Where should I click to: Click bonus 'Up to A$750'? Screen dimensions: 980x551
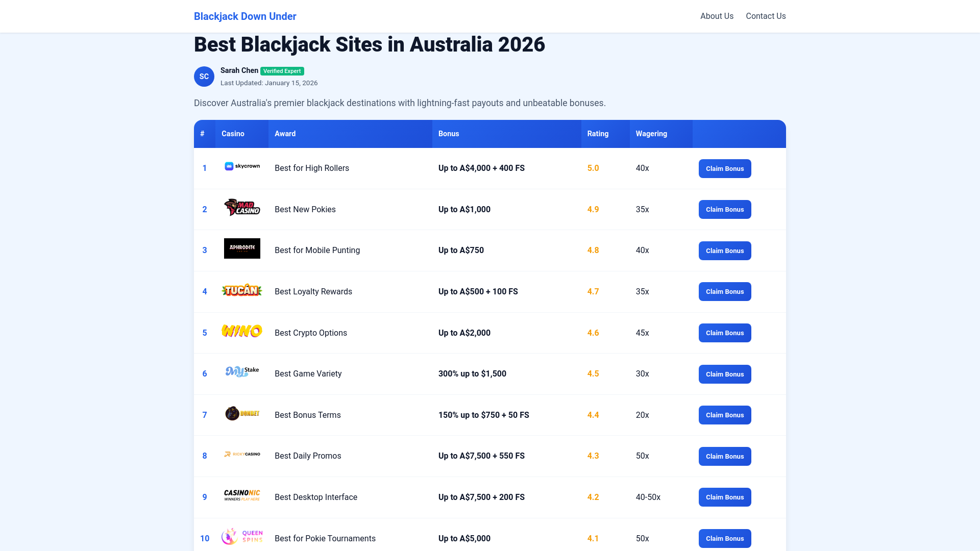(461, 251)
